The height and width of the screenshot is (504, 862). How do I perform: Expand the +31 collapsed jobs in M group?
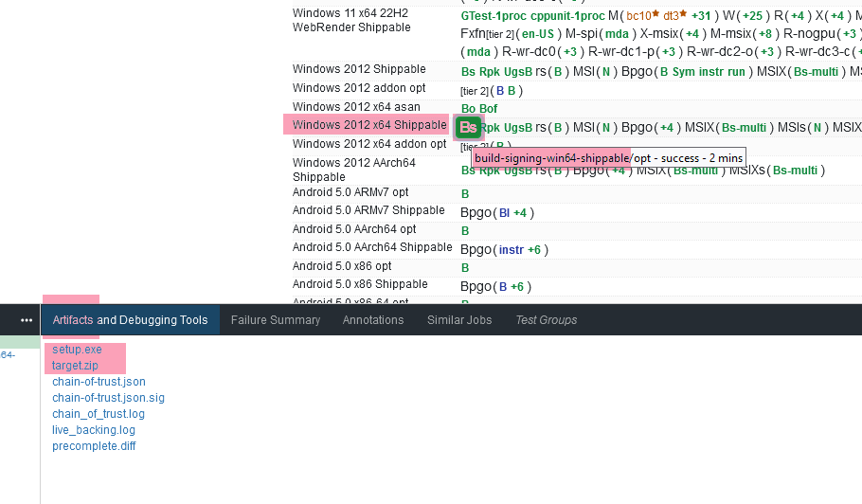701,16
